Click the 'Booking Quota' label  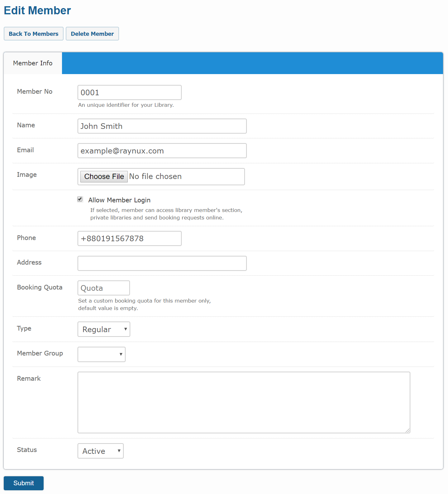click(x=40, y=287)
